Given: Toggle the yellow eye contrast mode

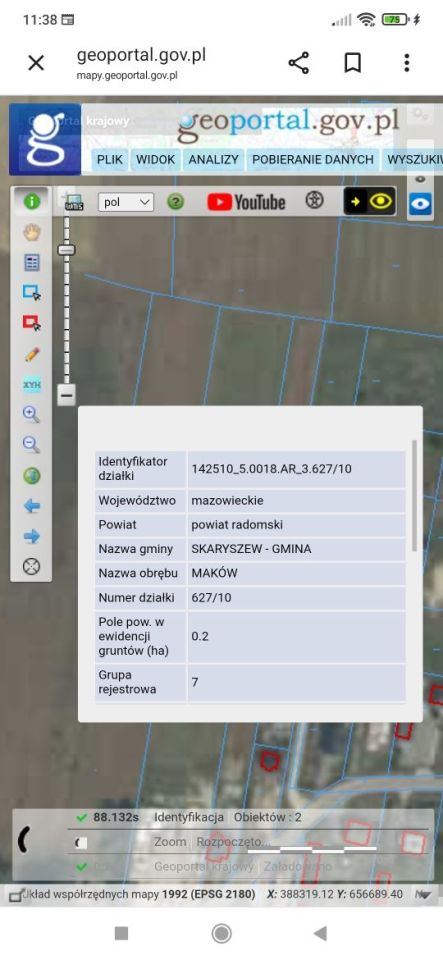Looking at the screenshot, I should coord(370,201).
